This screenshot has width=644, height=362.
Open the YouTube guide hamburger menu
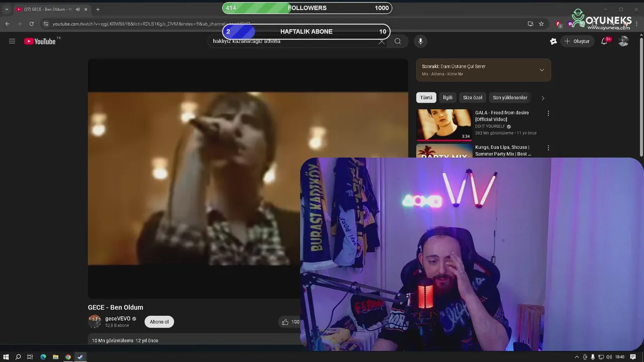tap(12, 41)
